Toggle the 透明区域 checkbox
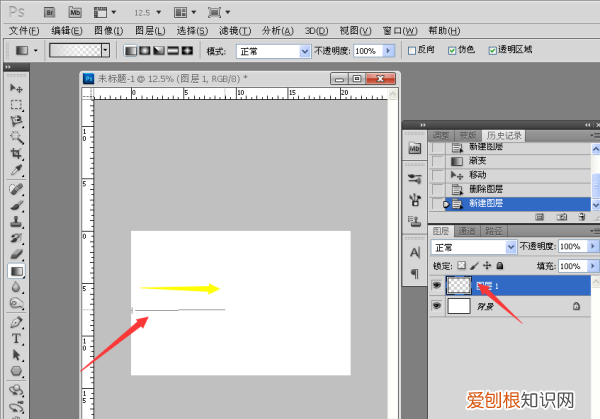The height and width of the screenshot is (419, 600). tap(492, 51)
